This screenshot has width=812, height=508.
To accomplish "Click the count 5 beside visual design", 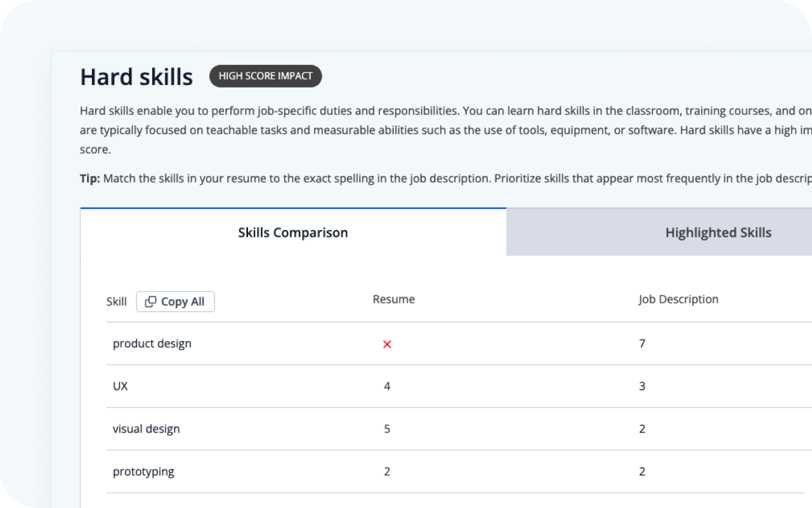I will point(387,429).
